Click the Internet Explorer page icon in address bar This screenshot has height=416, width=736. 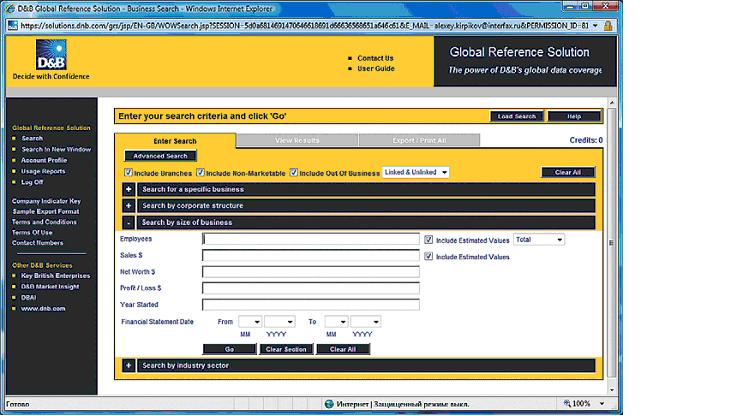(13, 26)
